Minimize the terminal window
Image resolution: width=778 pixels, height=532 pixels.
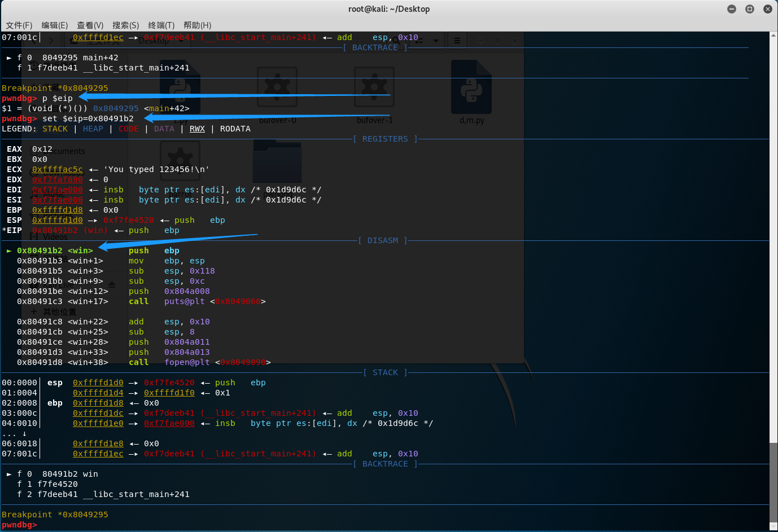pyautogui.click(x=732, y=9)
